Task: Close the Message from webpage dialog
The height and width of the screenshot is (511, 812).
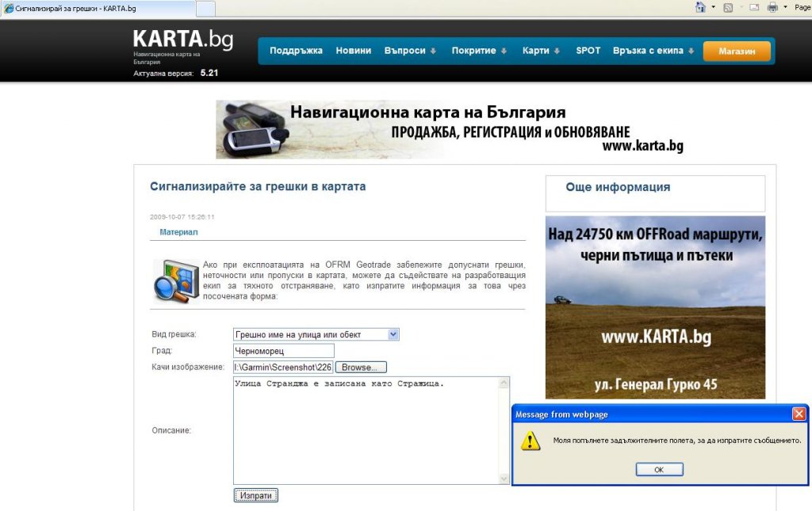Action: coord(799,414)
